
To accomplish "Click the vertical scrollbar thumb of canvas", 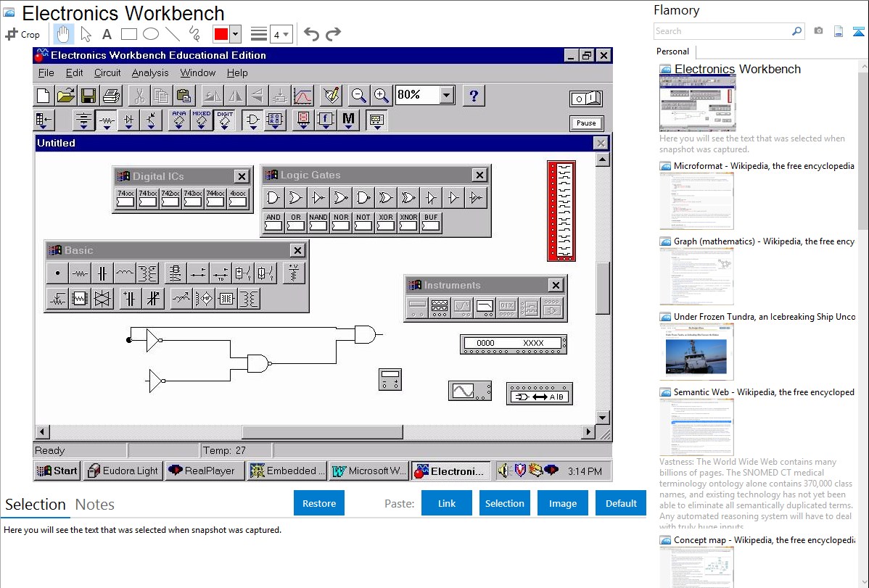I will tap(603, 287).
